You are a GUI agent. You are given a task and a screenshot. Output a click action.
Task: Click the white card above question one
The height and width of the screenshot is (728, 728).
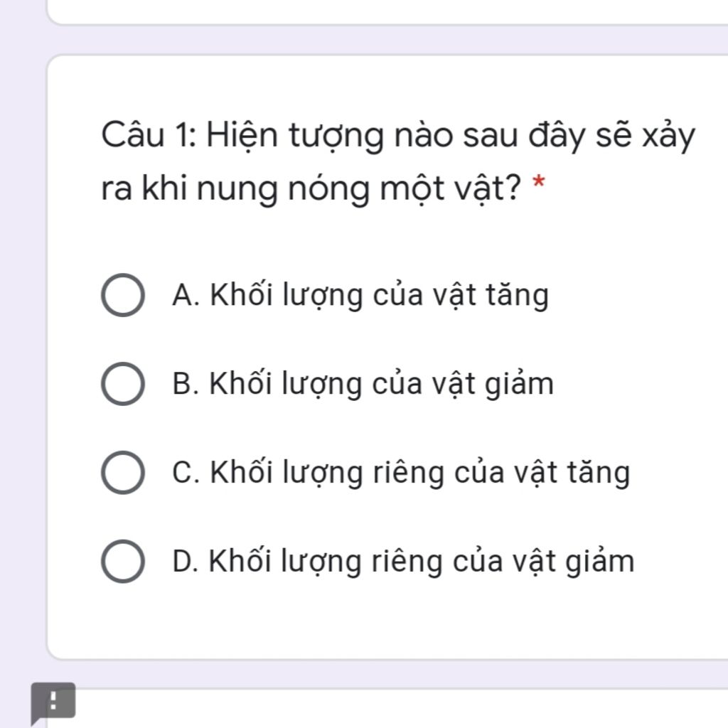pos(387,12)
